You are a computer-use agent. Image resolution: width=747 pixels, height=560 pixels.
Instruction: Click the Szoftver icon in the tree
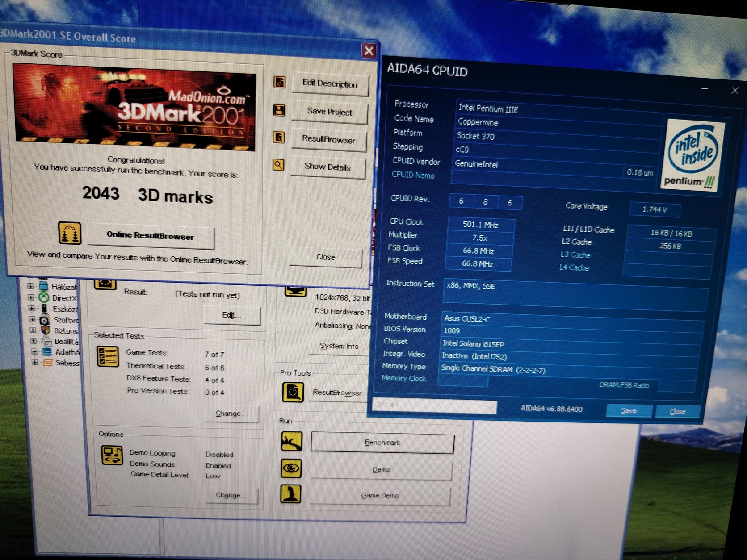(x=45, y=320)
